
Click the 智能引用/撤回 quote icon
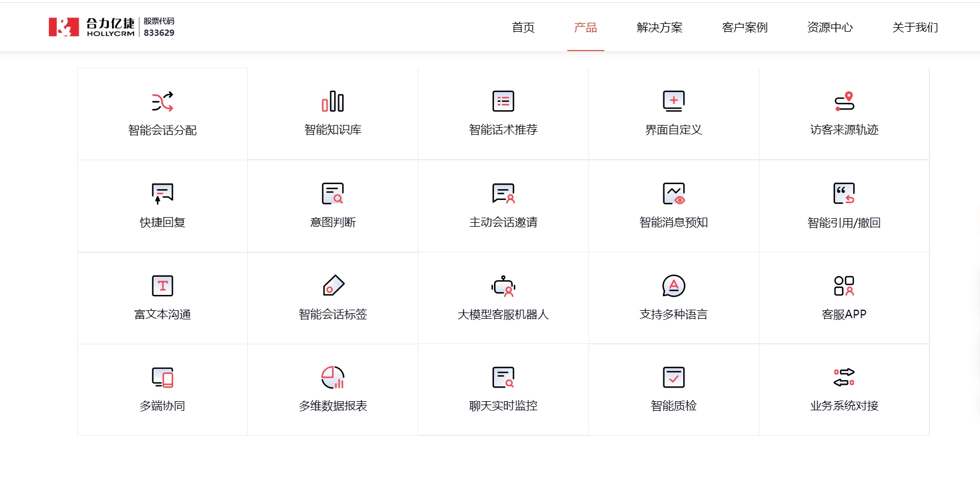point(844,194)
